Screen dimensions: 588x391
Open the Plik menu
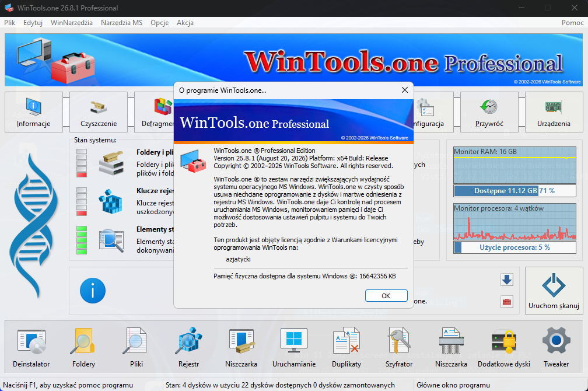click(x=10, y=23)
